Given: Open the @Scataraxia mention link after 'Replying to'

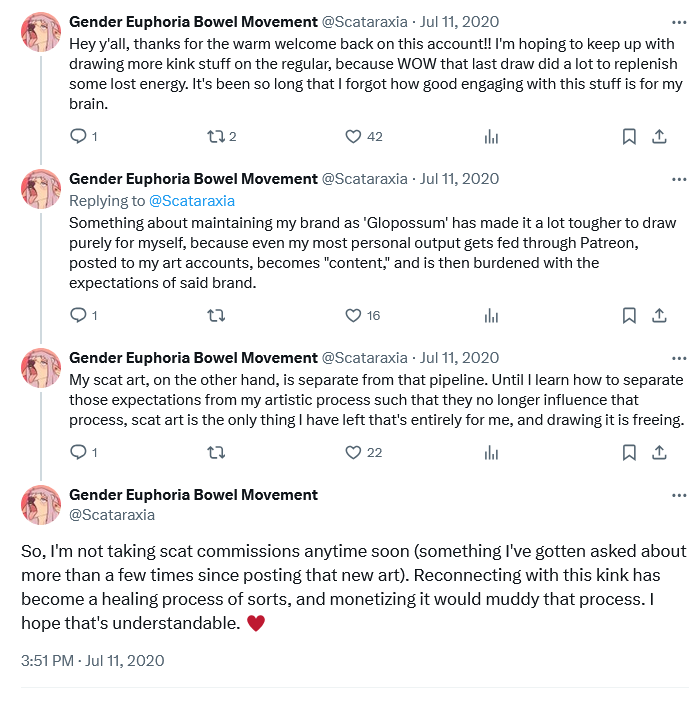Looking at the screenshot, I should point(192,201).
